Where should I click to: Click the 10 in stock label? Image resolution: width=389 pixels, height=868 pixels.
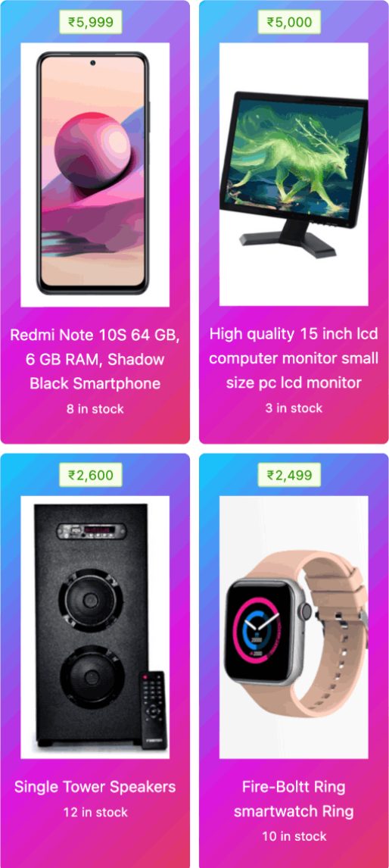(x=294, y=836)
